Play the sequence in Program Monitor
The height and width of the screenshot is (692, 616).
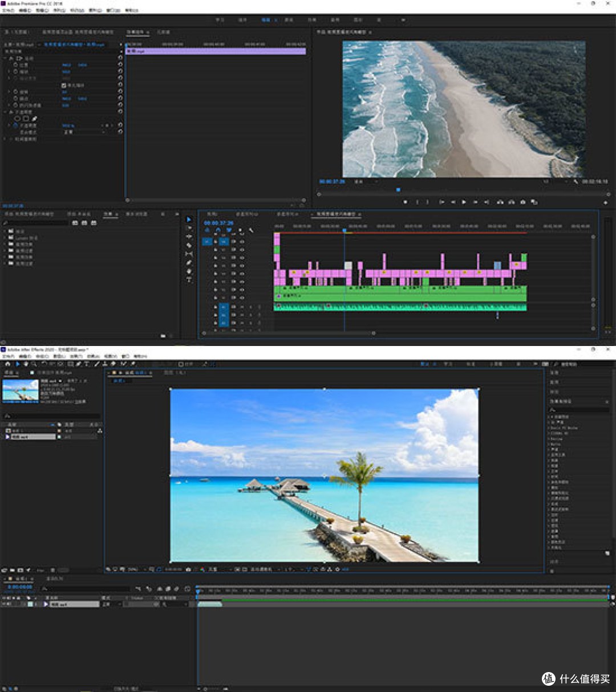pyautogui.click(x=464, y=202)
